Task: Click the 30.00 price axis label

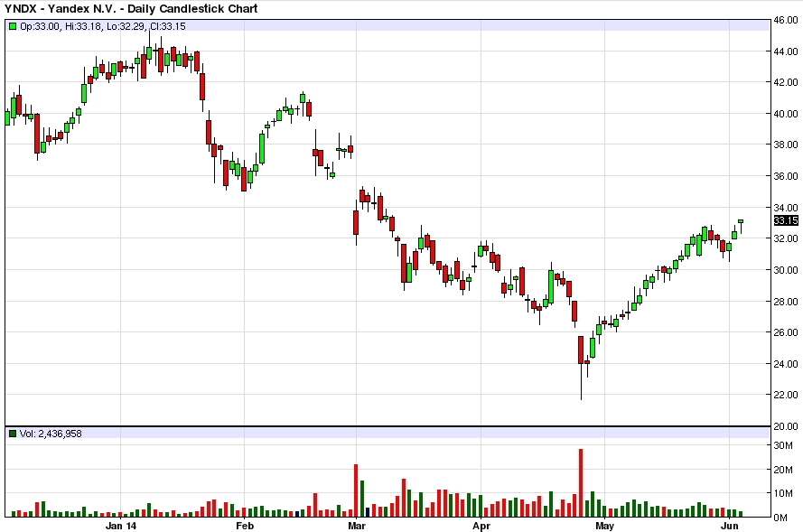Action: click(786, 270)
